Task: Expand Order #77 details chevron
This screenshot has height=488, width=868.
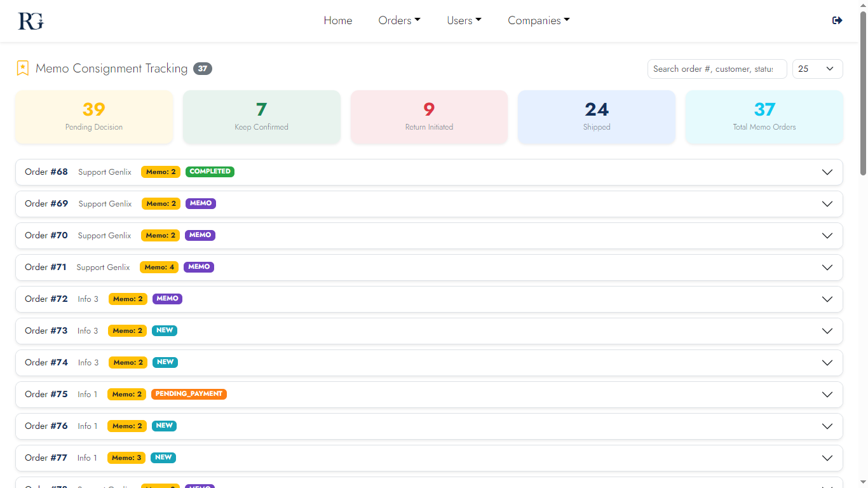Action: 827,458
